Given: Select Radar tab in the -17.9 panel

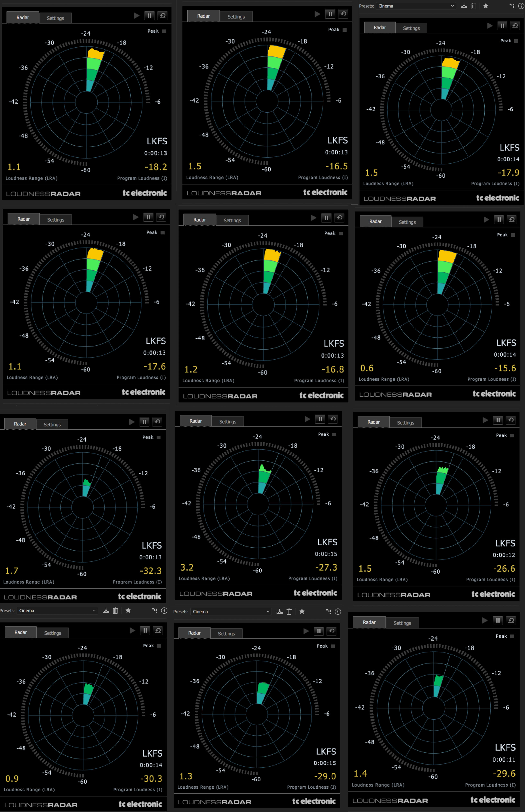Looking at the screenshot, I should click(x=380, y=28).
